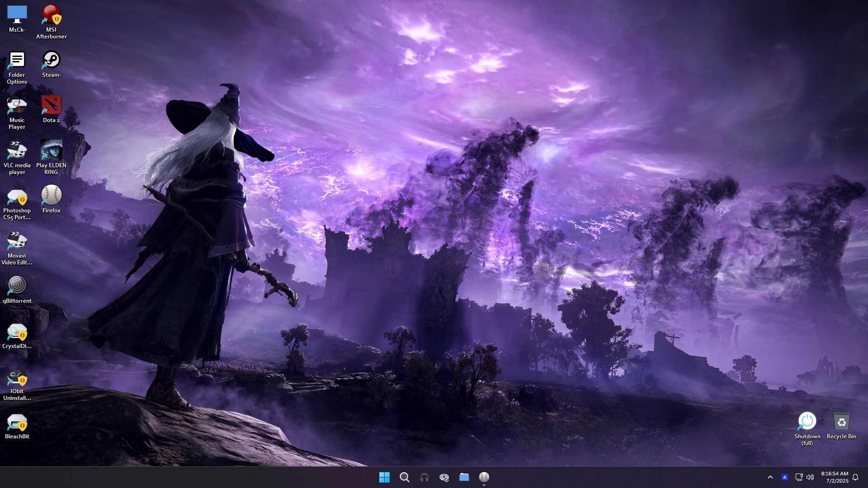Show hidden system tray icons
Viewport: 868px width, 488px height.
pos(770,477)
